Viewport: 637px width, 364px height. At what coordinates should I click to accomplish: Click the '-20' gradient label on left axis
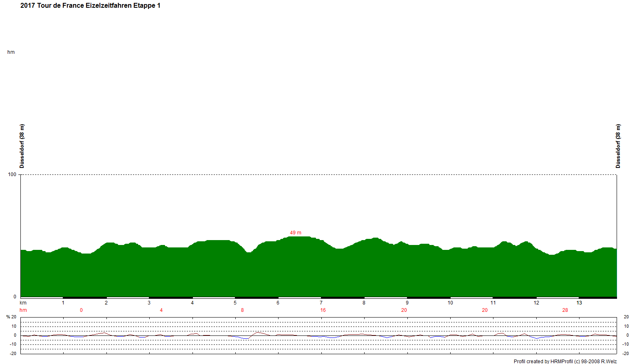pyautogui.click(x=13, y=353)
